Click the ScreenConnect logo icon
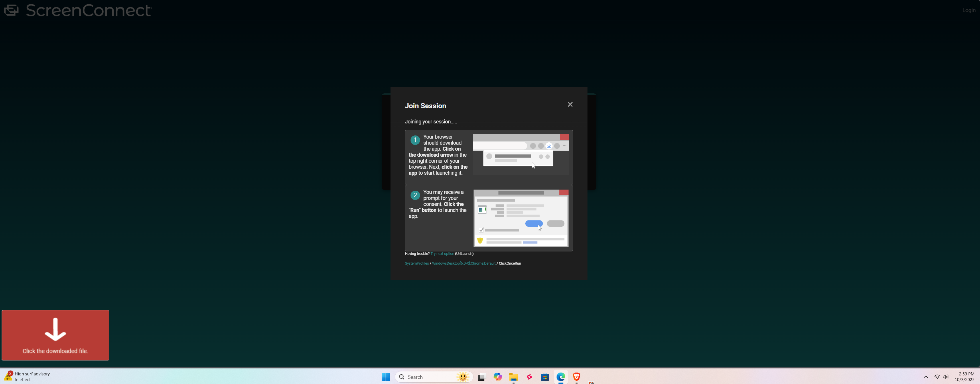The image size is (980, 384). pyautogui.click(x=11, y=10)
